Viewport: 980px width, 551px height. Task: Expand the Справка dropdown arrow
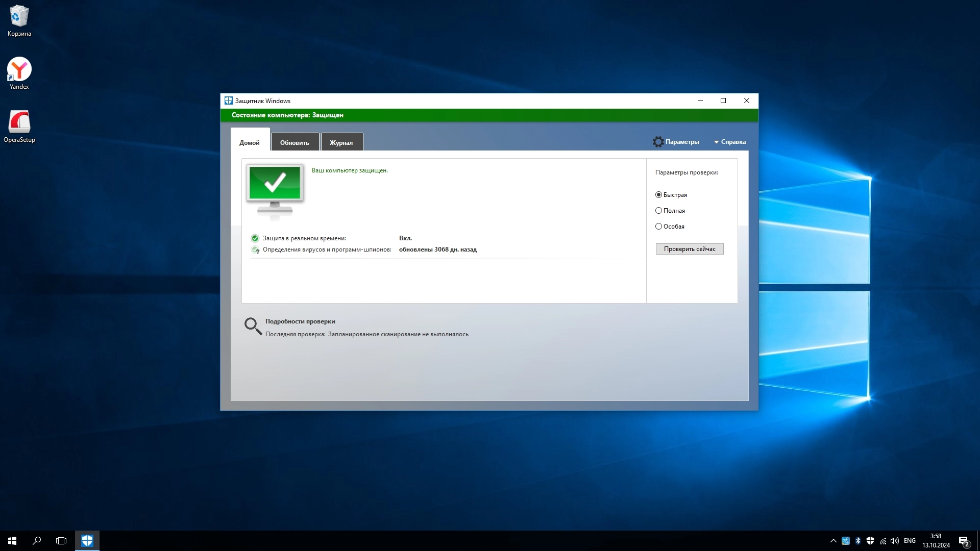tap(716, 142)
